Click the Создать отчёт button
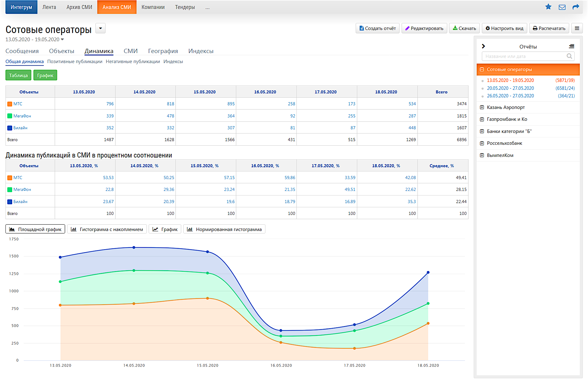The width and height of the screenshot is (588, 380). [377, 28]
